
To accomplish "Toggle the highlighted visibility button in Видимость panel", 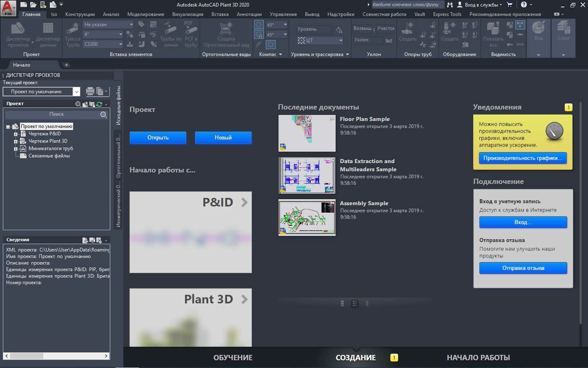I will pos(520,25).
